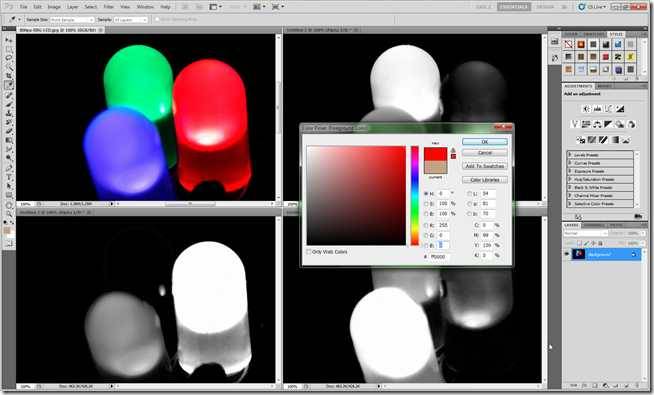Select the Lab a radio button
654x395 pixels.
click(469, 204)
